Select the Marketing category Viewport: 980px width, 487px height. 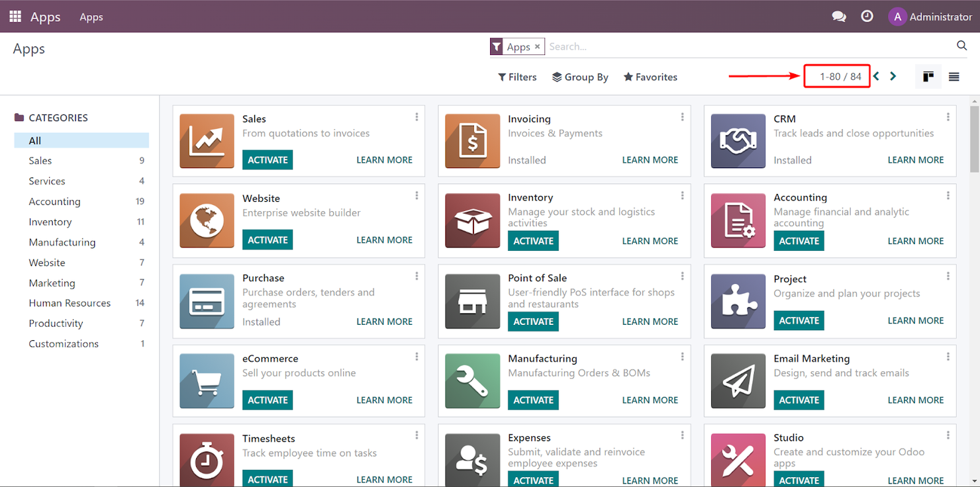[x=81, y=283]
